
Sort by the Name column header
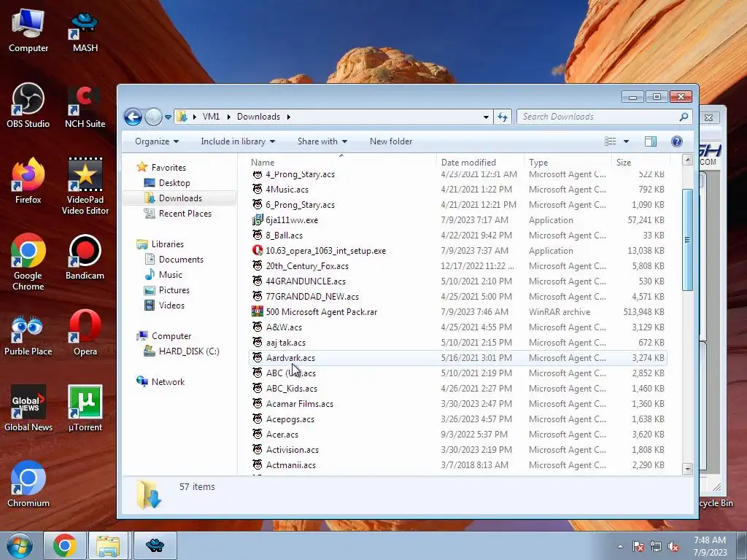pyautogui.click(x=341, y=163)
